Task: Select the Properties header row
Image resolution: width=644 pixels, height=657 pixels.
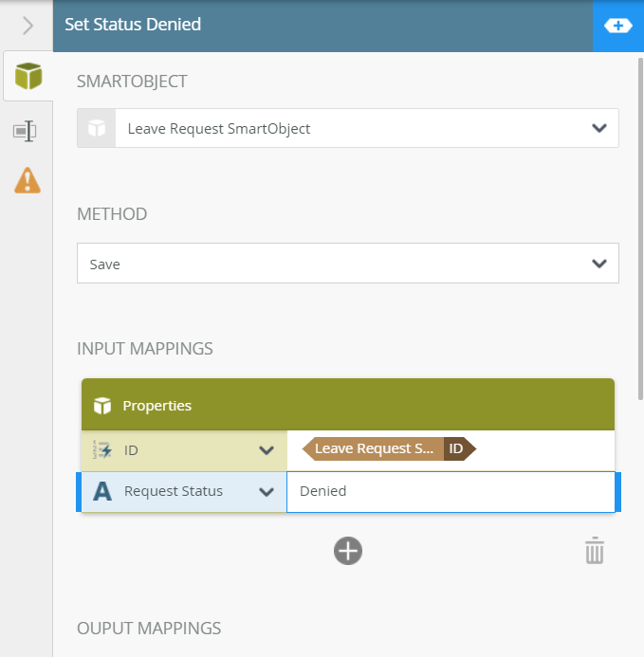Action: pyautogui.click(x=348, y=405)
